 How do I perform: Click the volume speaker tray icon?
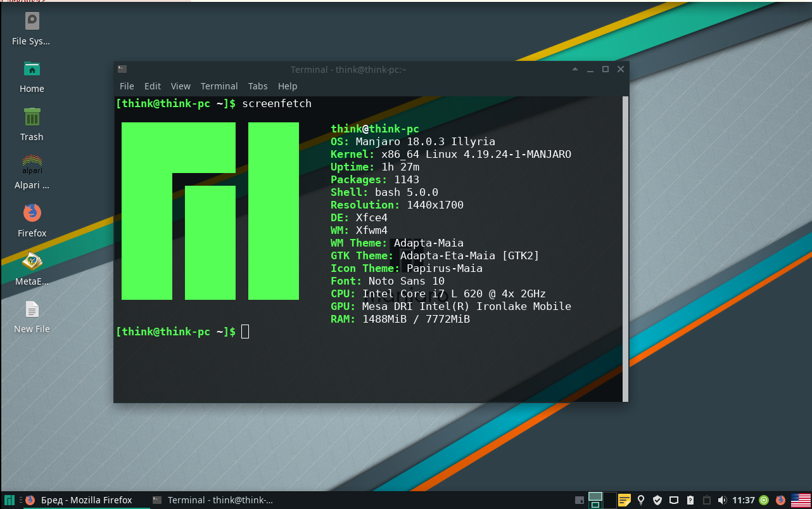723,500
